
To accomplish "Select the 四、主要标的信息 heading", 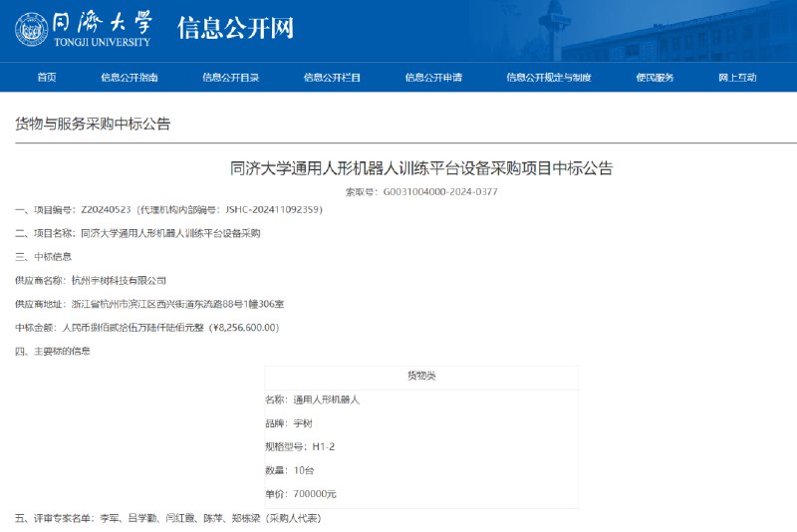I will point(53,351).
